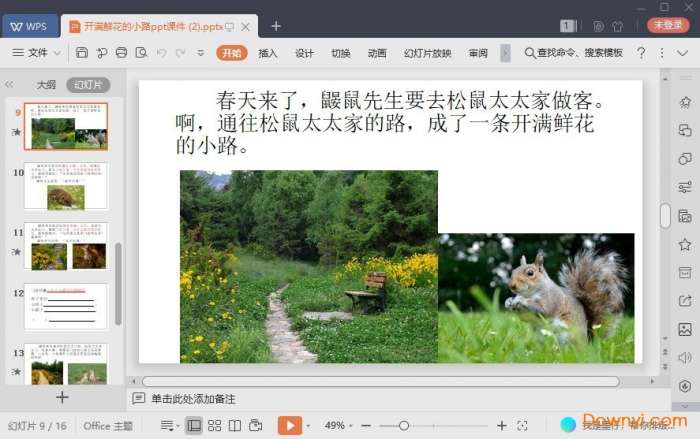Open the 动画 tab
This screenshot has height=439, width=700.
pyautogui.click(x=377, y=53)
